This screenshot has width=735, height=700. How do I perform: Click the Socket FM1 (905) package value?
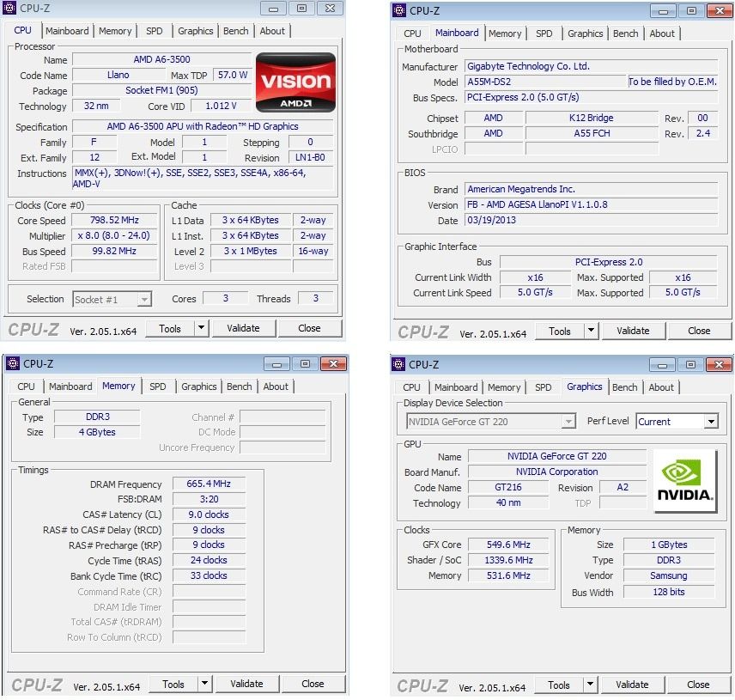tap(161, 90)
